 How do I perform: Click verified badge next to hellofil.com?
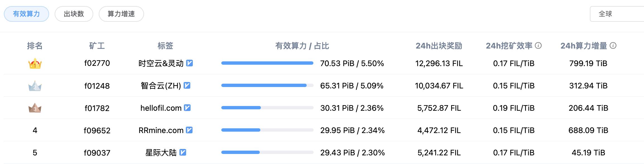187,108
